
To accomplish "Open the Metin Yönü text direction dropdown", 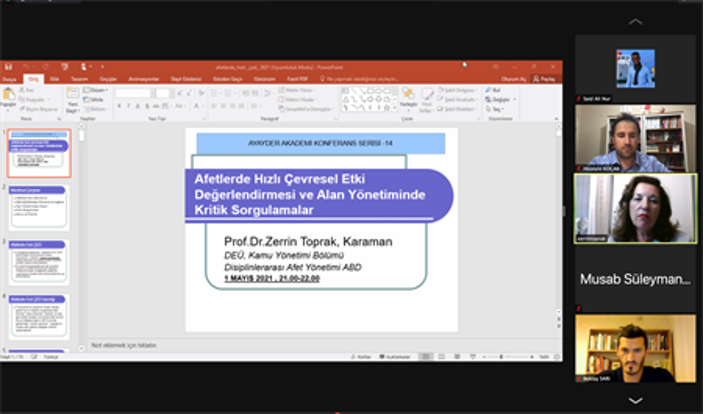I will click(297, 90).
